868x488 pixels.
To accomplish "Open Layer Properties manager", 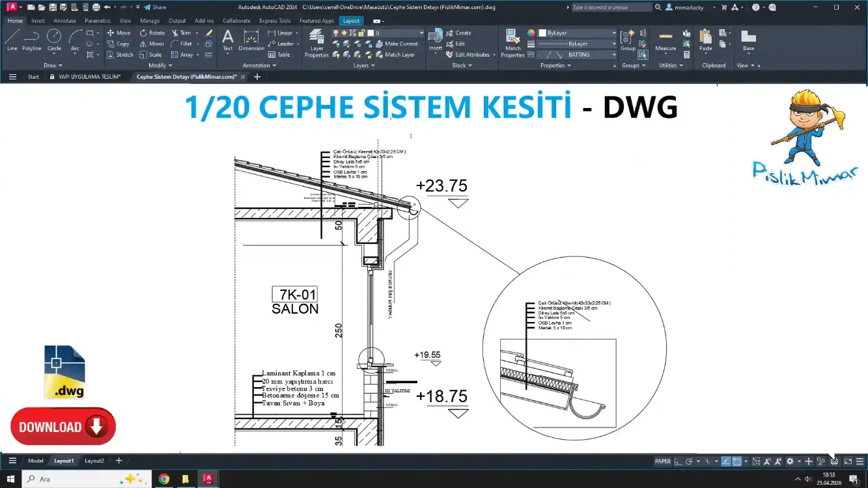I will click(x=316, y=44).
